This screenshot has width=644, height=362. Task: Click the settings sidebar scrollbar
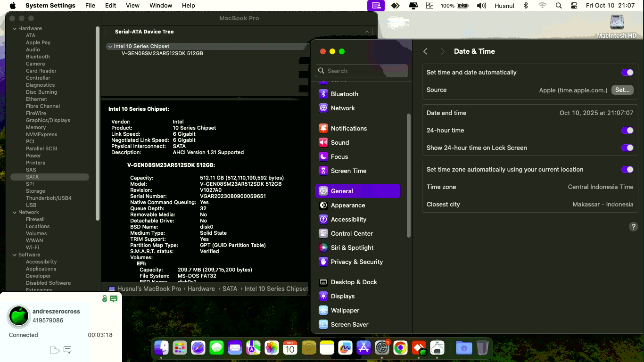coord(408,175)
